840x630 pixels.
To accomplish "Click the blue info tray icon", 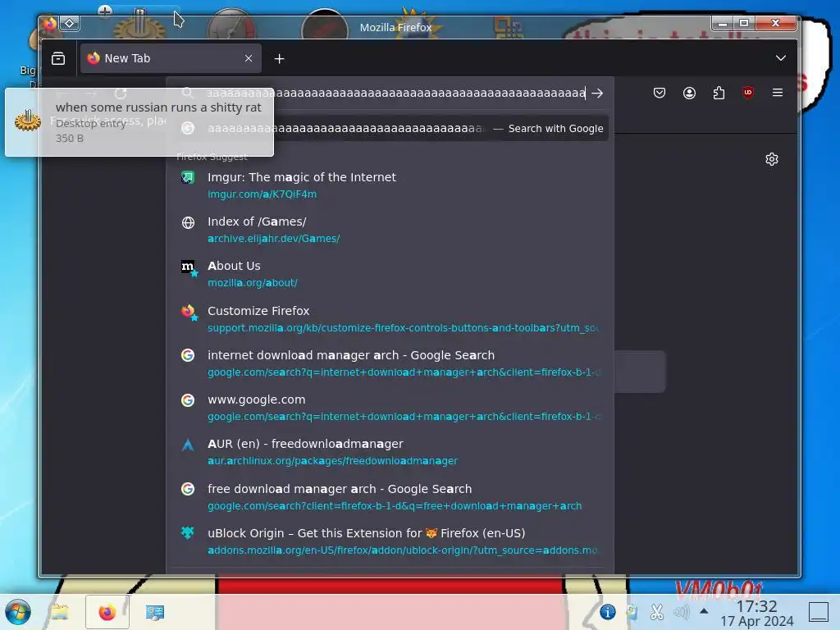I will pyautogui.click(x=607, y=612).
